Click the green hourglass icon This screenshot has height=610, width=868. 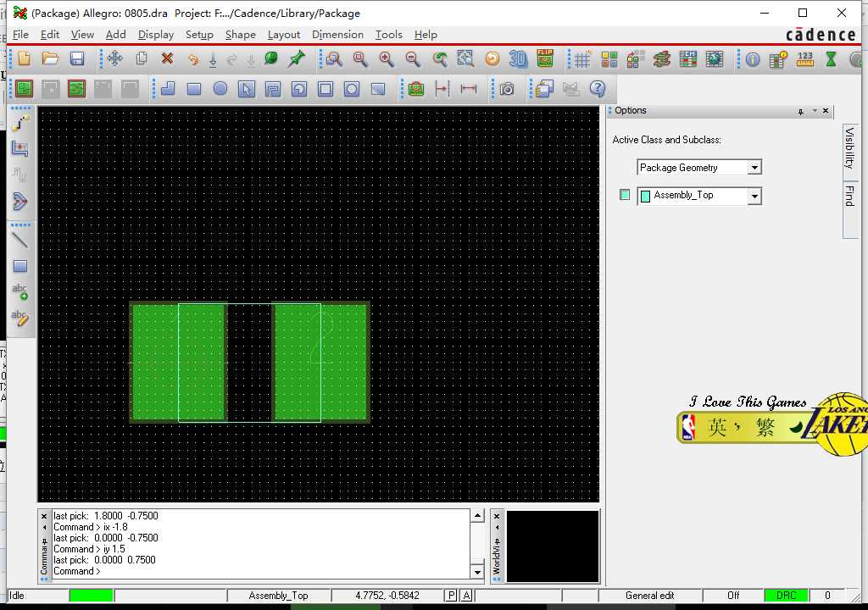pos(831,58)
